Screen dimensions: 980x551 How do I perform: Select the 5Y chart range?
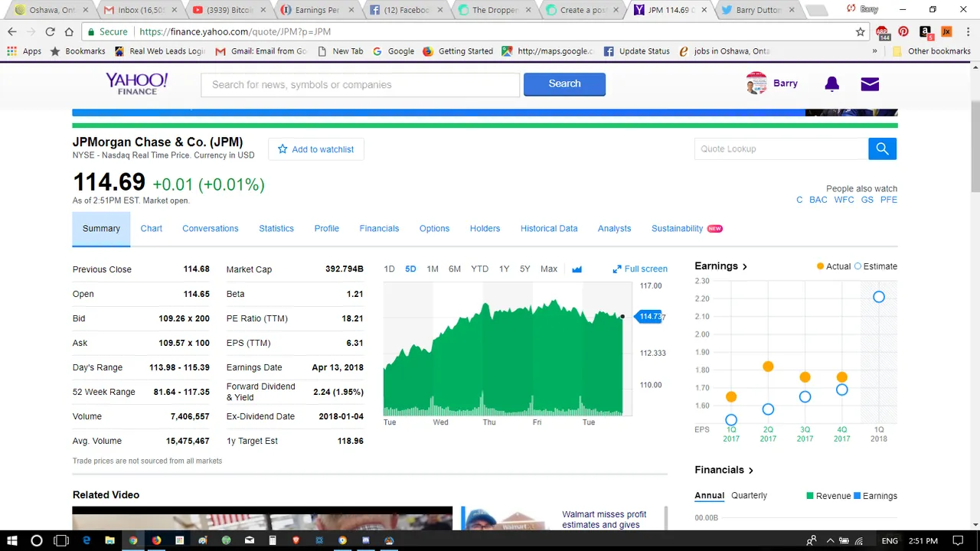click(524, 269)
